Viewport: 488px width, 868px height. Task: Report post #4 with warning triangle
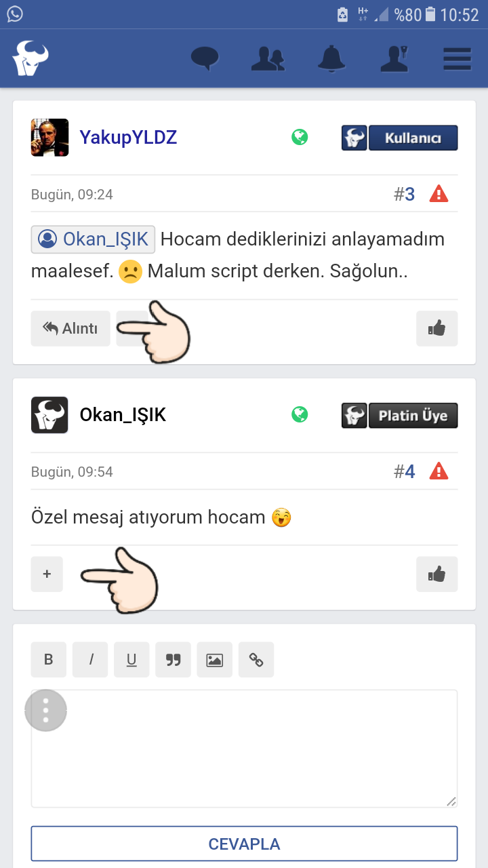439,471
